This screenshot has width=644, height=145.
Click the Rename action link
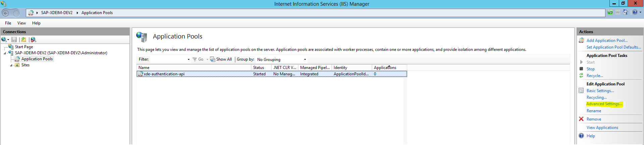tap(594, 111)
